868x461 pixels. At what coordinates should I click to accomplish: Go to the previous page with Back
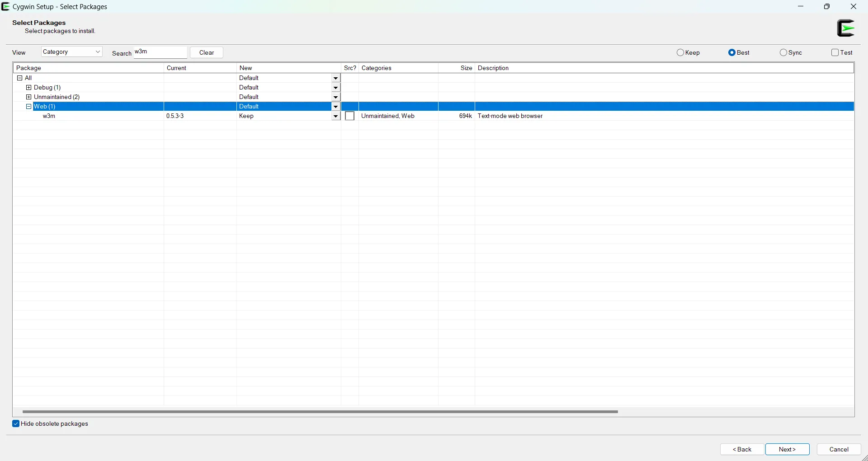tap(742, 449)
